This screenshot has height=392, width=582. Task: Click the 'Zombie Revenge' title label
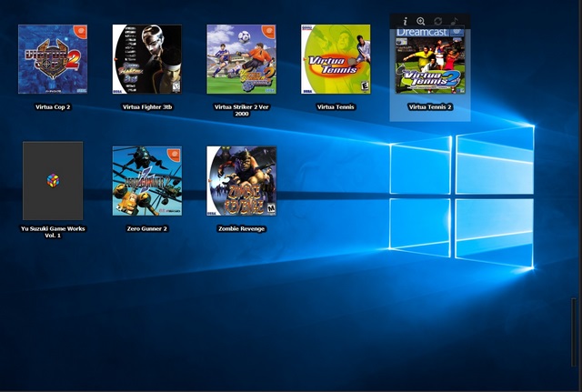click(x=241, y=228)
